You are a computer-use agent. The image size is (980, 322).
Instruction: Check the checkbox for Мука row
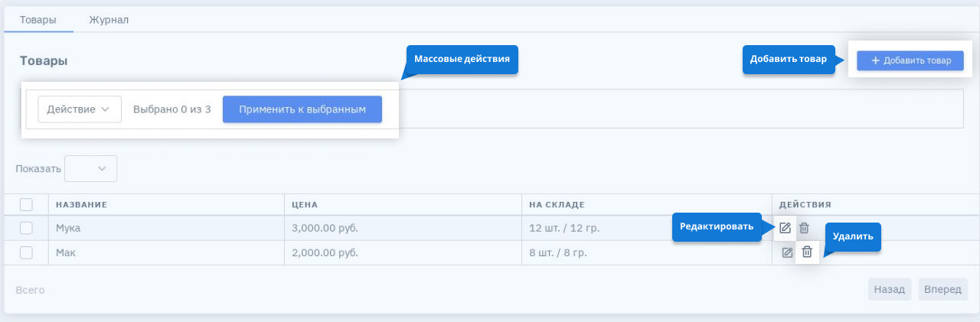coord(26,228)
